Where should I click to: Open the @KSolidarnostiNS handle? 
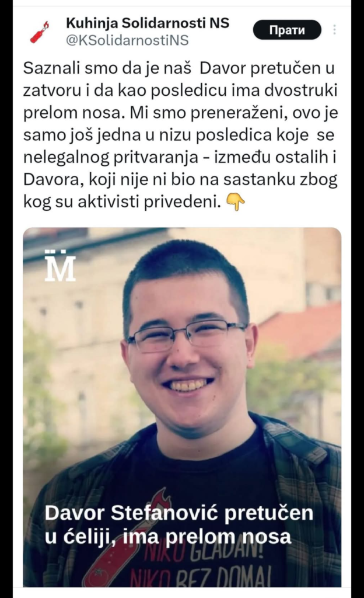click(127, 40)
